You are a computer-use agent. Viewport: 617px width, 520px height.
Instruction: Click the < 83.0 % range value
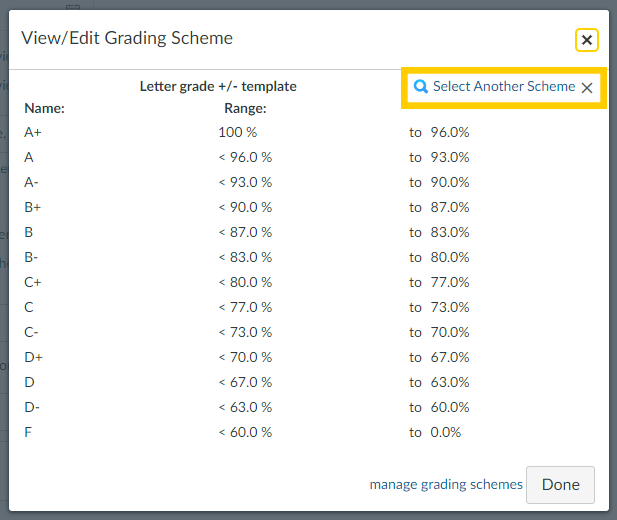[245, 257]
